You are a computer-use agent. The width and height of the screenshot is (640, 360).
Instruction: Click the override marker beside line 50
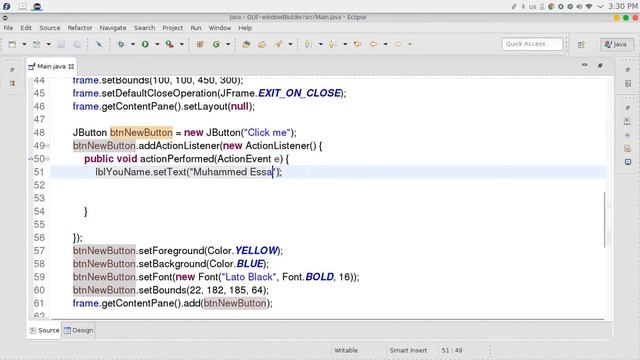(x=31, y=159)
